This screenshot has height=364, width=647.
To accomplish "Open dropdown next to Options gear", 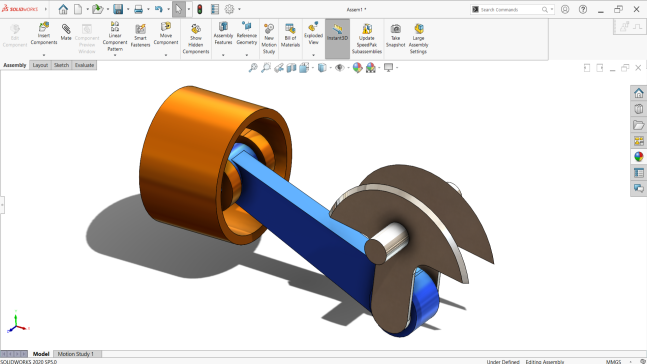I will (239, 9).
